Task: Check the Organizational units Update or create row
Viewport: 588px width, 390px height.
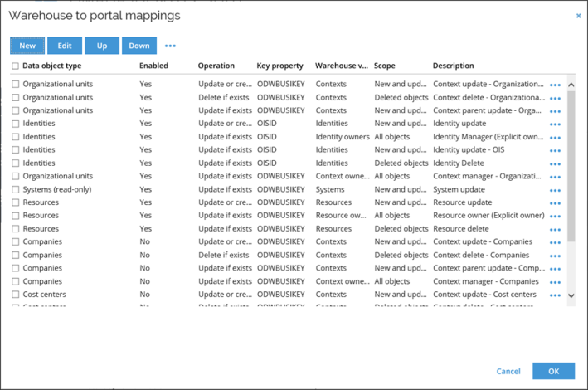Action: [15, 84]
